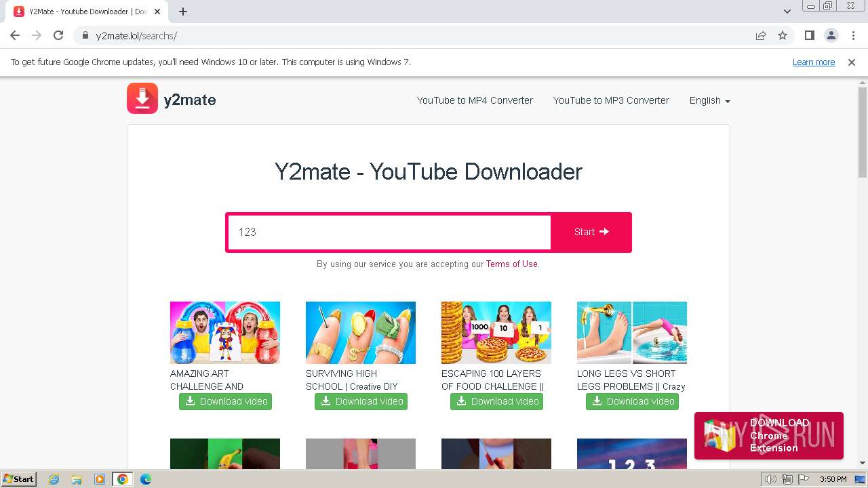Viewport: 868px width, 488px height.
Task: Close the Y2Mate browser tab
Action: 157,12
